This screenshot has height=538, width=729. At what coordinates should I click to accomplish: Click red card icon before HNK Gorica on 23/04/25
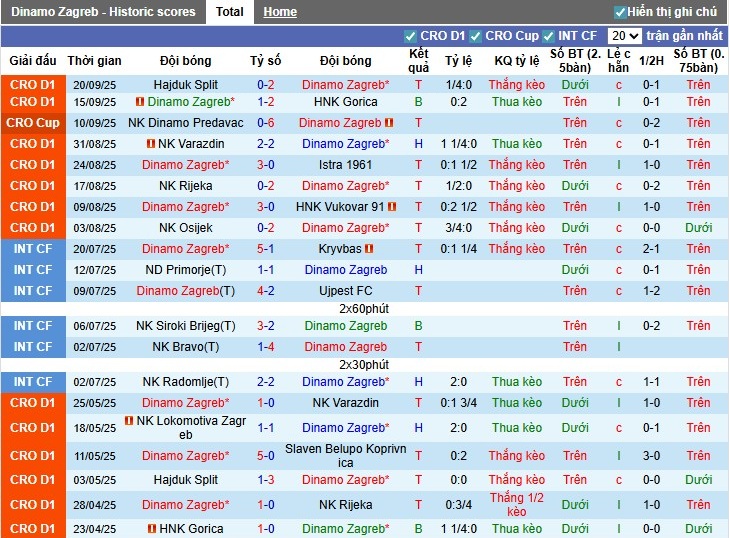point(151,529)
